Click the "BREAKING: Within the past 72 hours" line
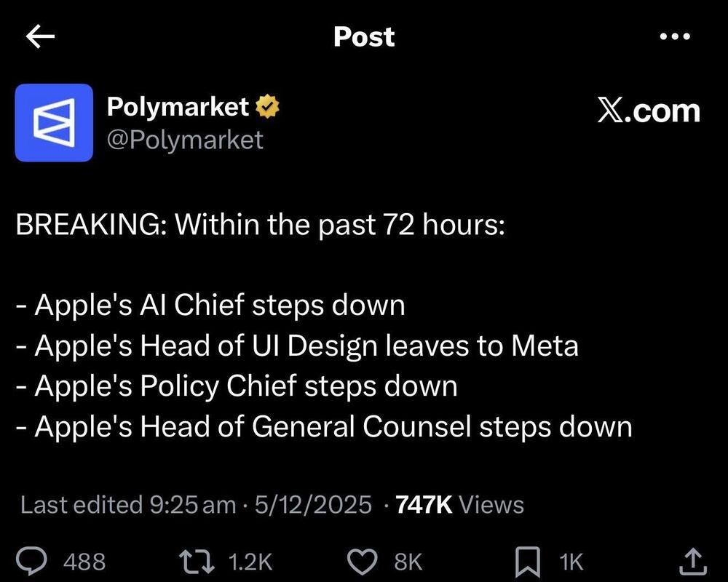The height and width of the screenshot is (582, 728). tap(260, 226)
